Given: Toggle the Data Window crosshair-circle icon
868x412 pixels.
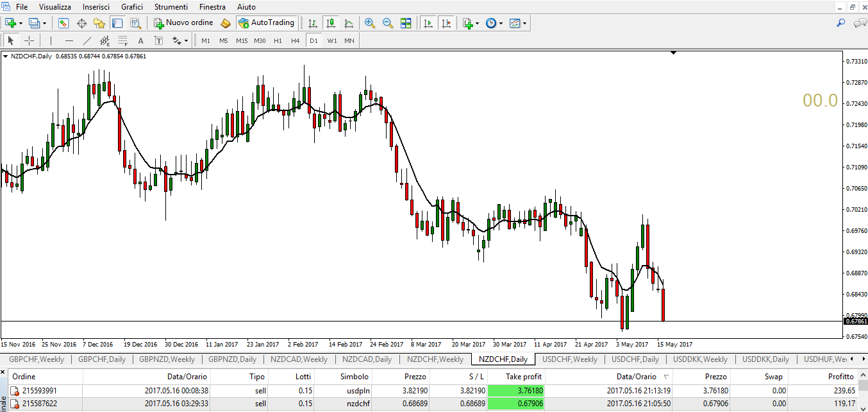Looking at the screenshot, I should 81,23.
